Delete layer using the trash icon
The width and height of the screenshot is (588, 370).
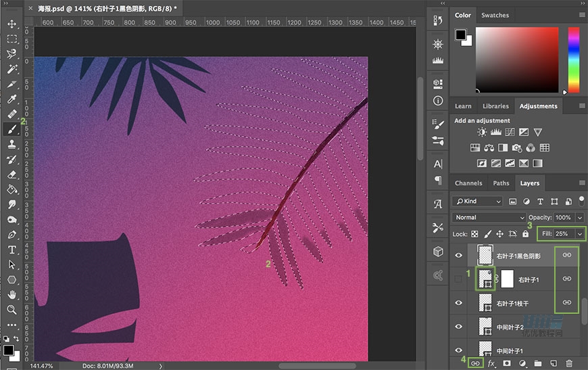coord(568,363)
